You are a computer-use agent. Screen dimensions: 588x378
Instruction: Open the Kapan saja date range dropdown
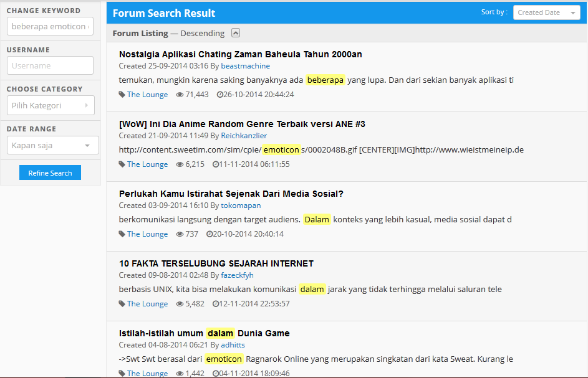53,145
